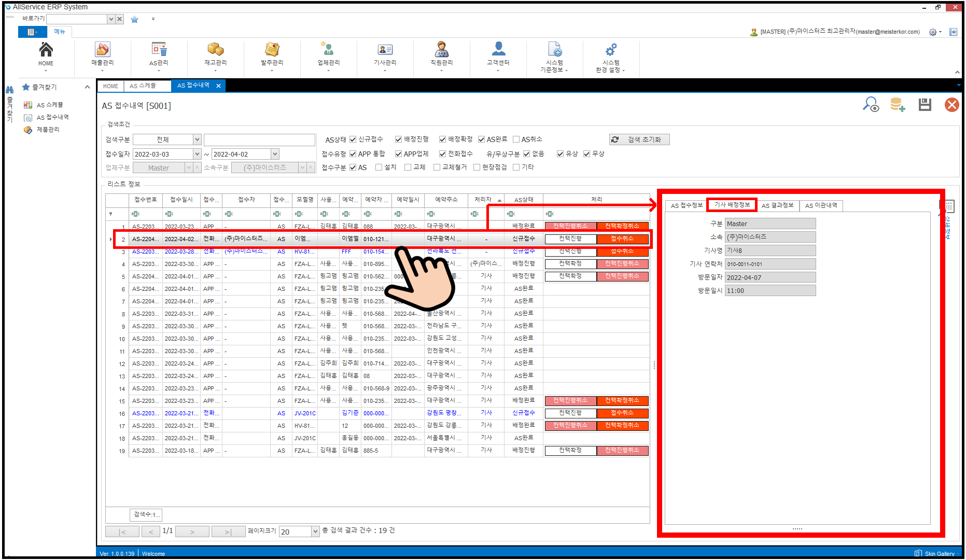
Task: Toggle AS완료 checkbox
Action: tap(481, 139)
